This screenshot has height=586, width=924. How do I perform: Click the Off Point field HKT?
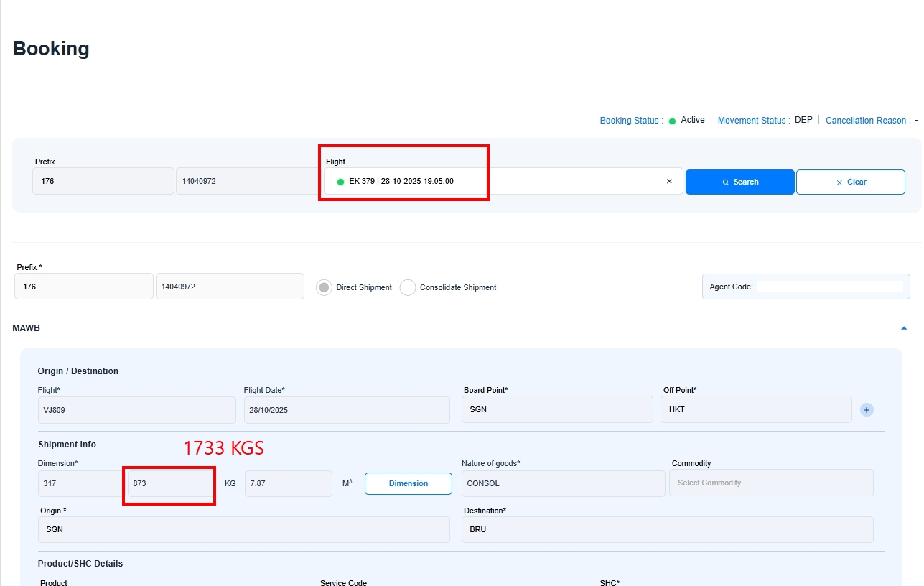pos(755,409)
